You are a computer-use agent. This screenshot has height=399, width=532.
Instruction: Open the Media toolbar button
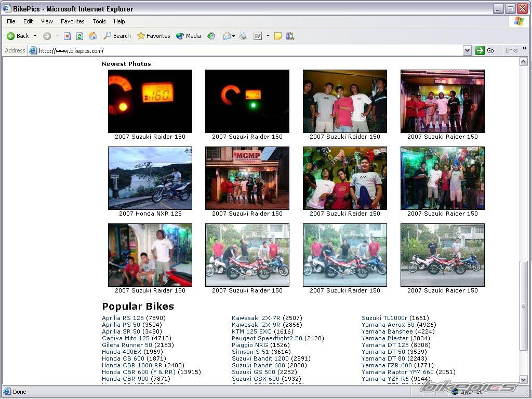[188, 36]
